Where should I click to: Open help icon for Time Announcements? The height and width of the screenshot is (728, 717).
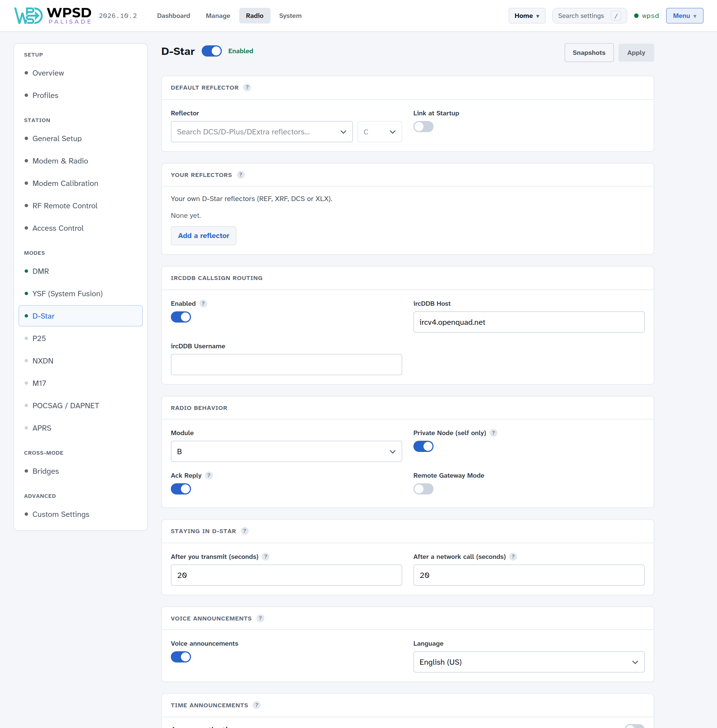point(257,705)
